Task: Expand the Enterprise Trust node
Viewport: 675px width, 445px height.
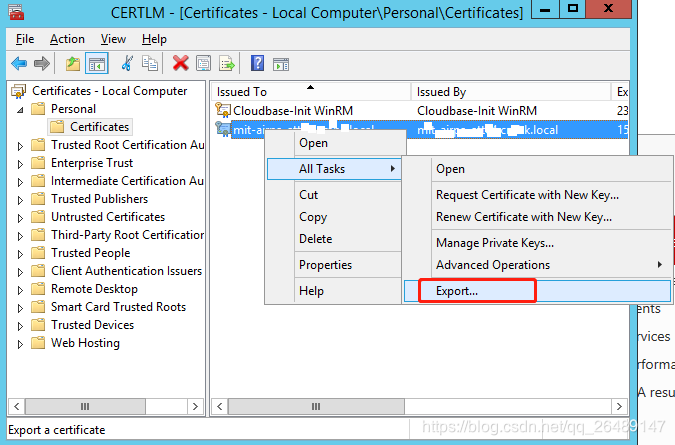Action: pyautogui.click(x=20, y=164)
